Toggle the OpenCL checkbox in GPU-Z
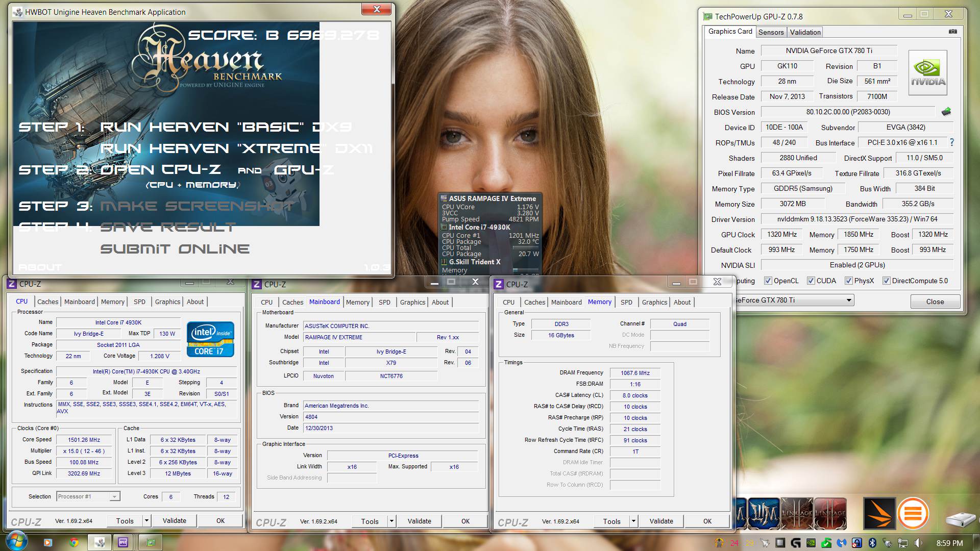 tap(768, 281)
